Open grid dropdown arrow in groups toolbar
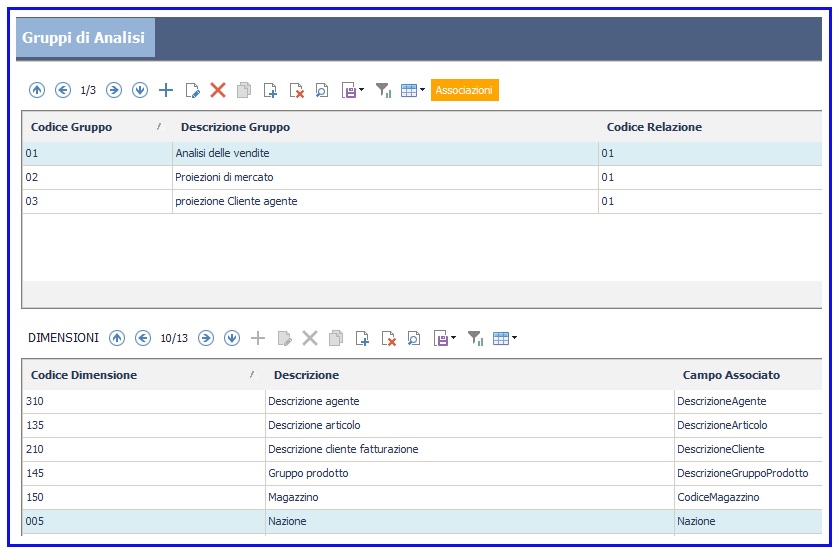The height and width of the screenshot is (554, 838). point(422,90)
